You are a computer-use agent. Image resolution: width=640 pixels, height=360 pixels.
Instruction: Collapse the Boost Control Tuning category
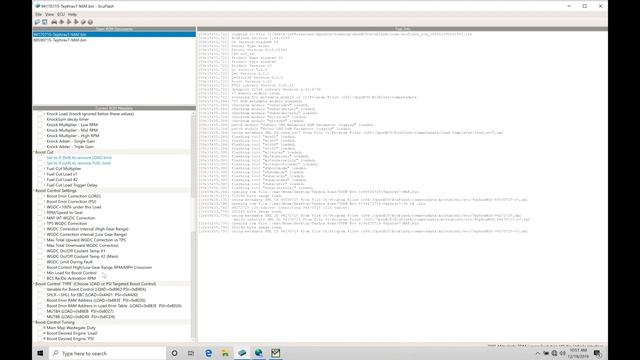click(x=34, y=322)
